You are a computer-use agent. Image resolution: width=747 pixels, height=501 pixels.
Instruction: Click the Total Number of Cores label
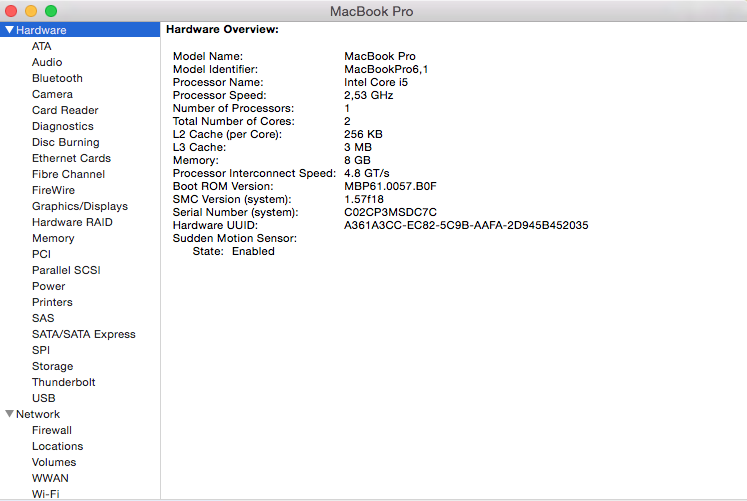click(x=233, y=121)
